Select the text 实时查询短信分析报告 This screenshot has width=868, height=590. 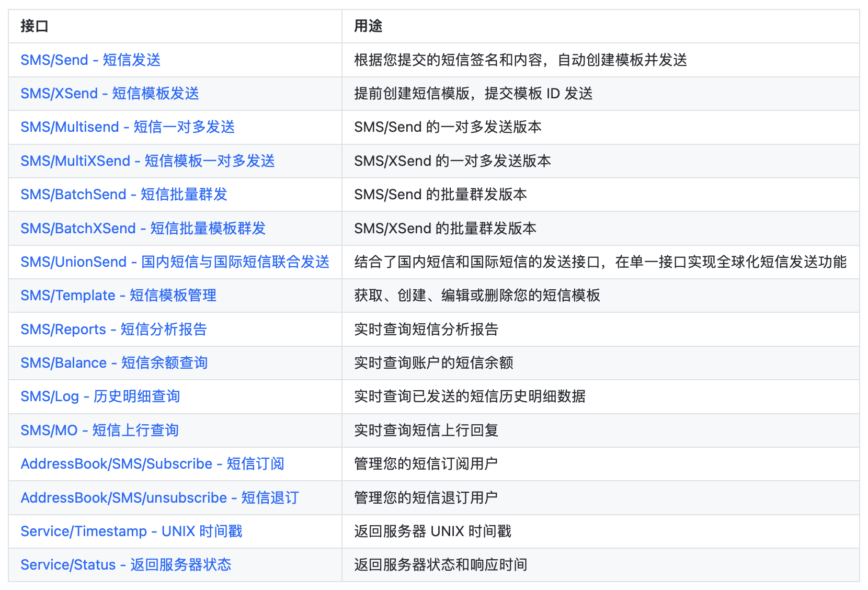click(426, 330)
